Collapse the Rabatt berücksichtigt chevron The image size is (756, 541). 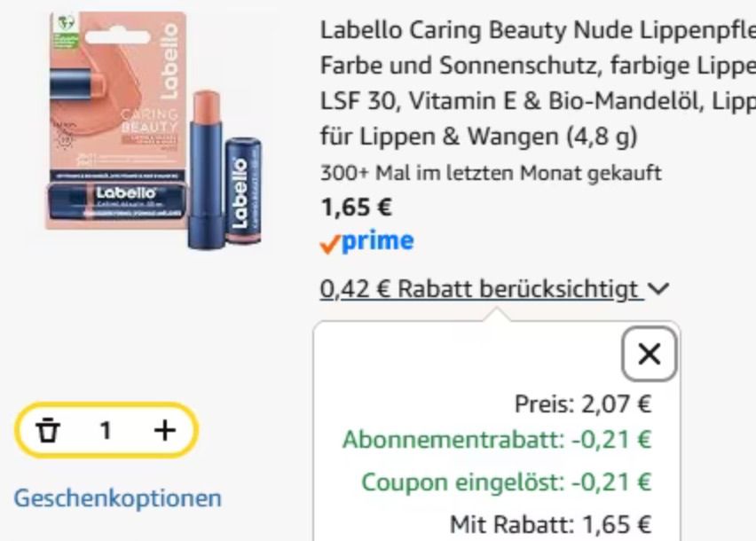(x=658, y=288)
